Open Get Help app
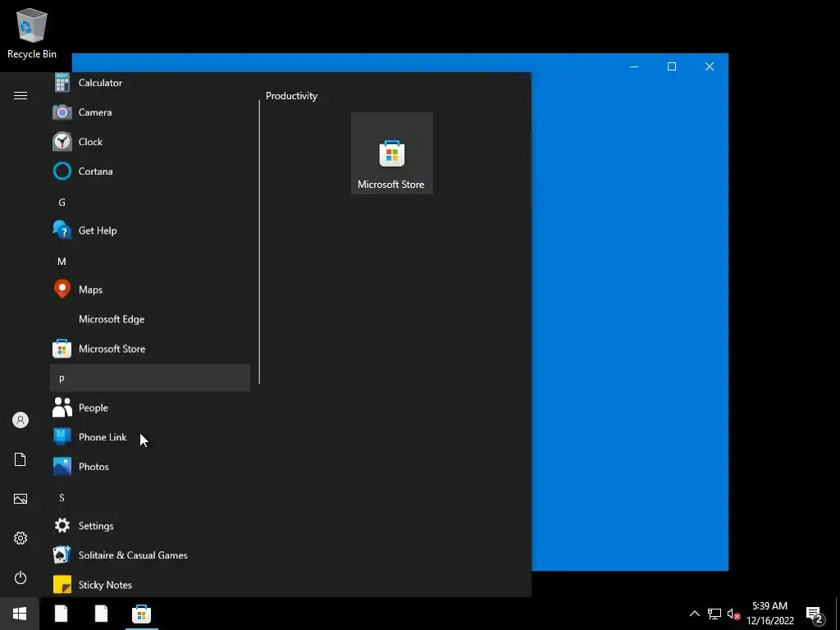 tap(150, 231)
